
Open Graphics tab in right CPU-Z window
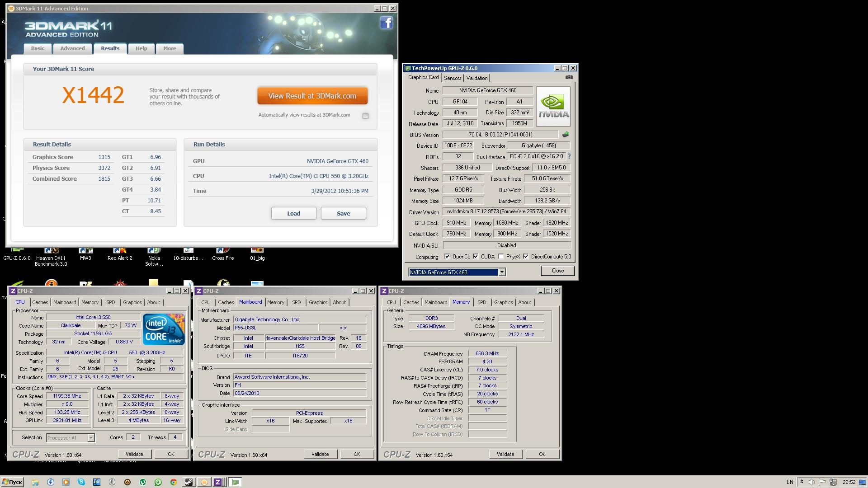(503, 302)
